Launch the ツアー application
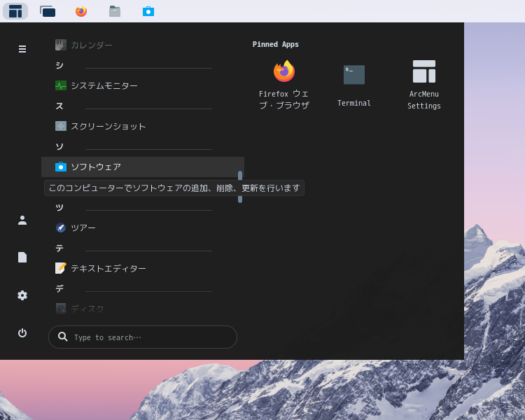 tap(143, 227)
